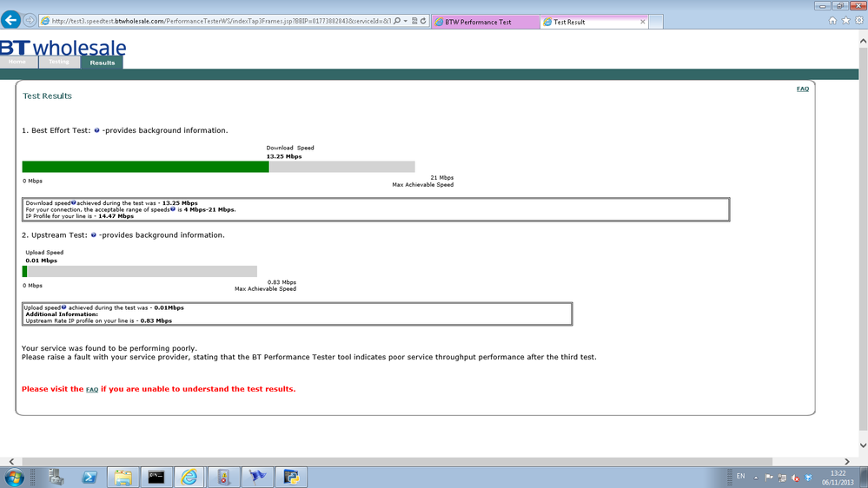Open FAQ link in red help message
868x488 pixels.
click(92, 390)
